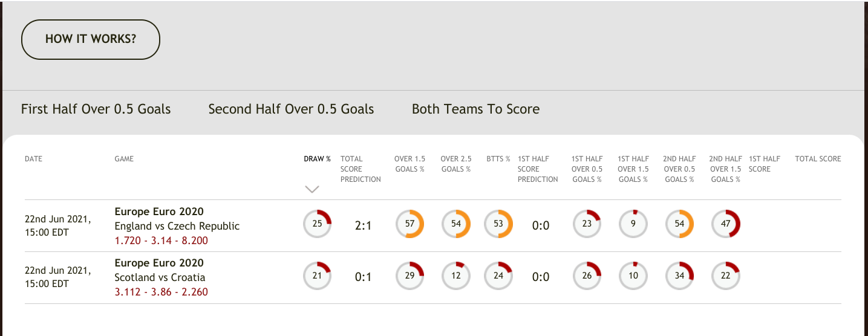The image size is (868, 336).
Task: Open First Half Over 0.5 Goals tab
Action: pos(96,109)
